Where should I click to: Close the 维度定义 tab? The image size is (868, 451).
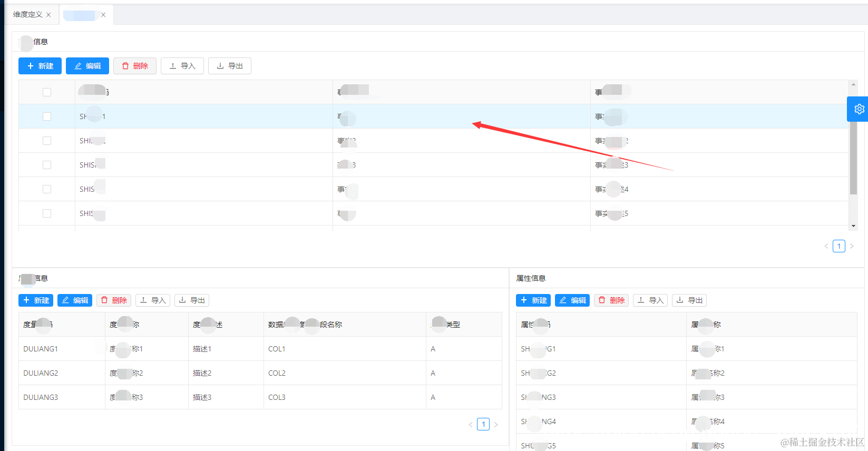48,15
